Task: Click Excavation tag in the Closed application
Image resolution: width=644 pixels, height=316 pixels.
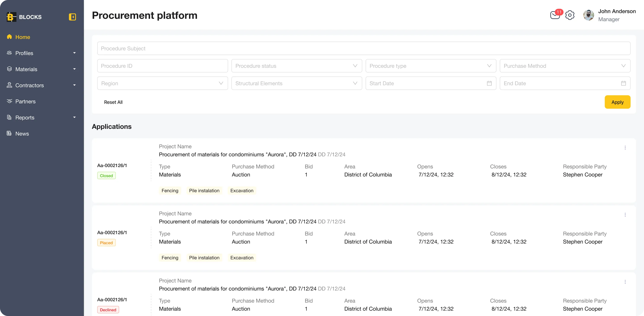Action: click(x=241, y=191)
